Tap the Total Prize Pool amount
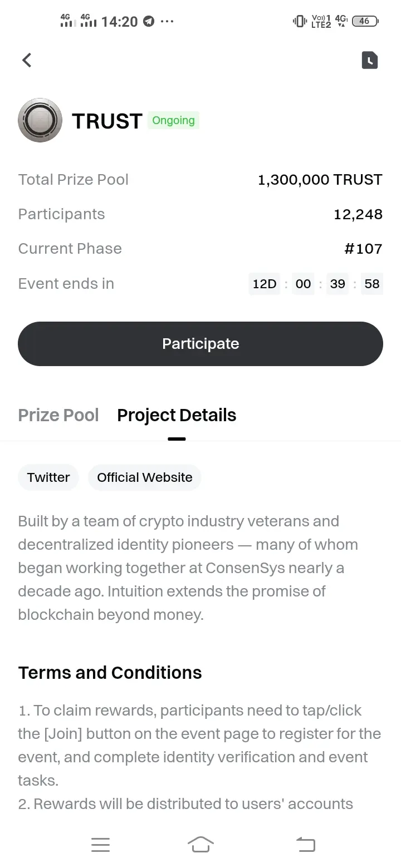The height and width of the screenshot is (868, 401). coord(320,180)
